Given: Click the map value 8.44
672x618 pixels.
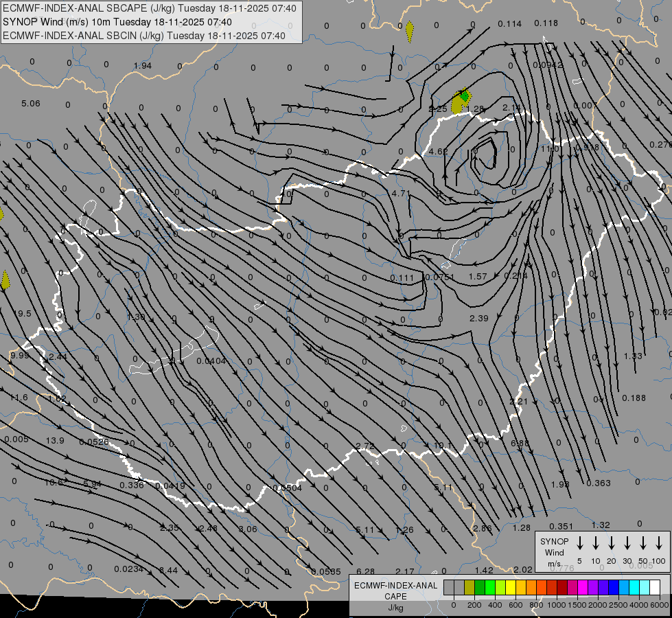Looking at the screenshot, I should 168,571.
